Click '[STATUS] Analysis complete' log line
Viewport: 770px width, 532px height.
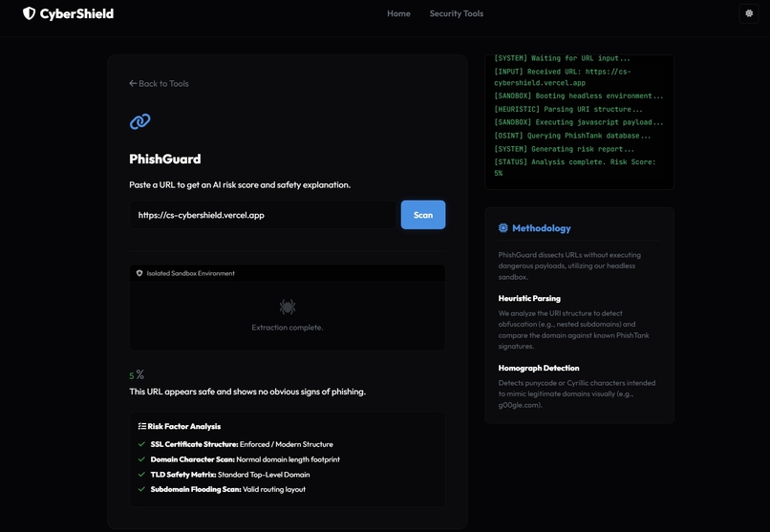tap(574, 167)
